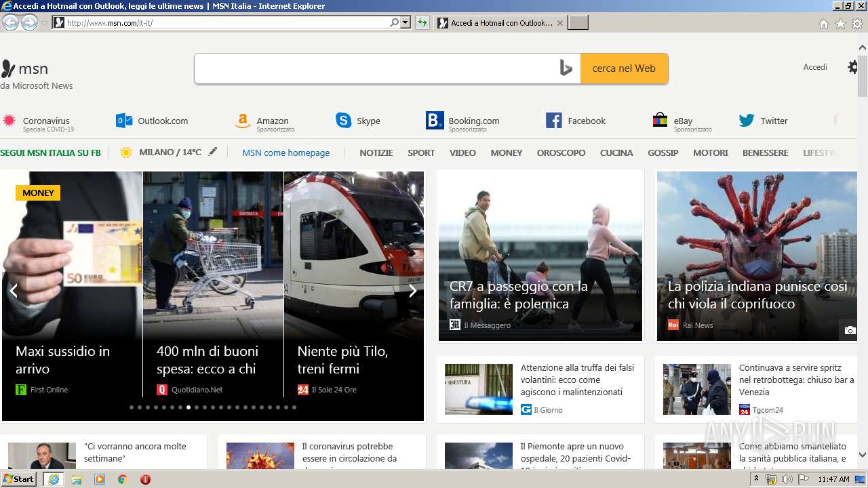Show hidden system tray icons arrow
868x488 pixels.
756,479
